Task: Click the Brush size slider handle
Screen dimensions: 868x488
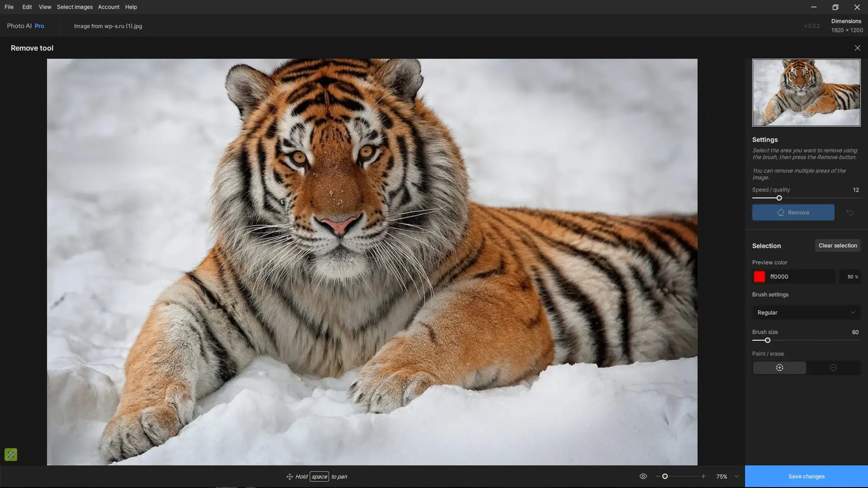Action: point(767,340)
